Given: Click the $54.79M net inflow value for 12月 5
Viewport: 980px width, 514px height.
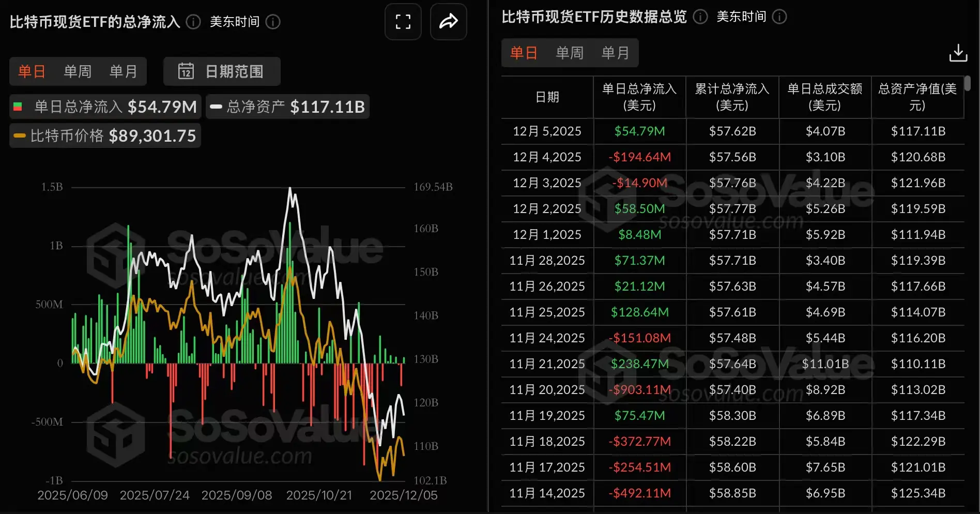Looking at the screenshot, I should (639, 131).
